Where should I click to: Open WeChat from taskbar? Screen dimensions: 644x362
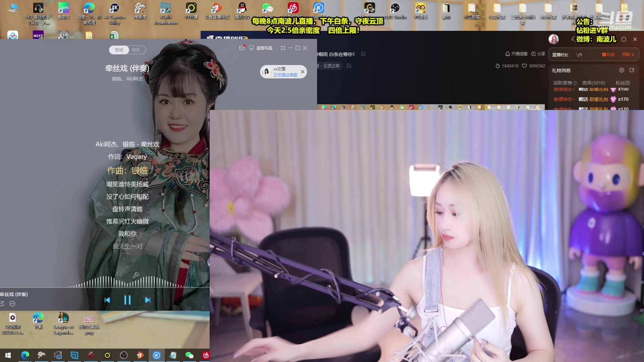(190, 355)
